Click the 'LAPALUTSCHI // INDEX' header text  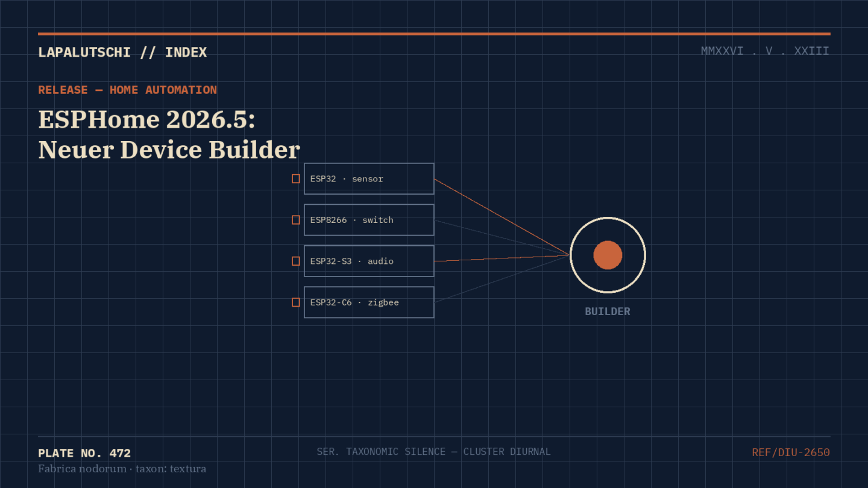[122, 52]
